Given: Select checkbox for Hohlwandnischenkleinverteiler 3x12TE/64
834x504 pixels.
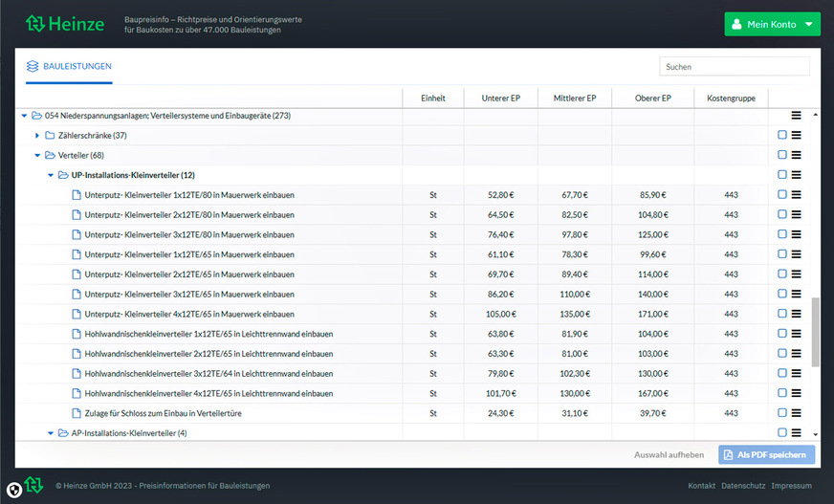Looking at the screenshot, I should [x=782, y=373].
